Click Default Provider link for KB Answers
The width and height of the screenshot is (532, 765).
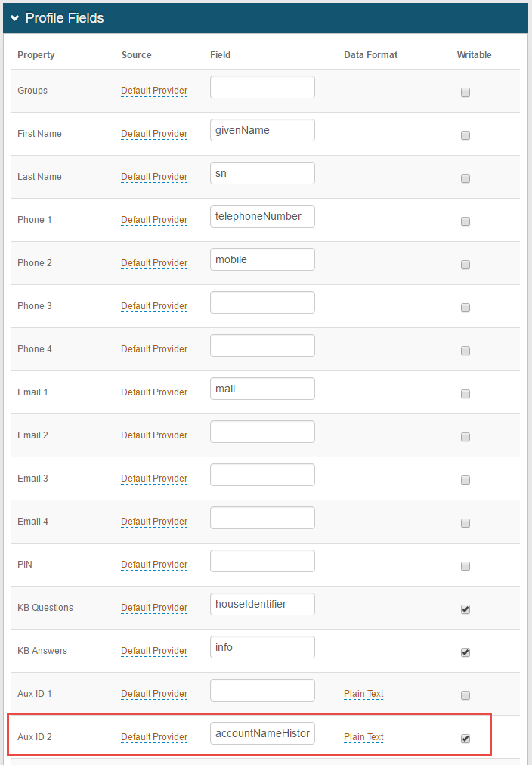pos(154,651)
